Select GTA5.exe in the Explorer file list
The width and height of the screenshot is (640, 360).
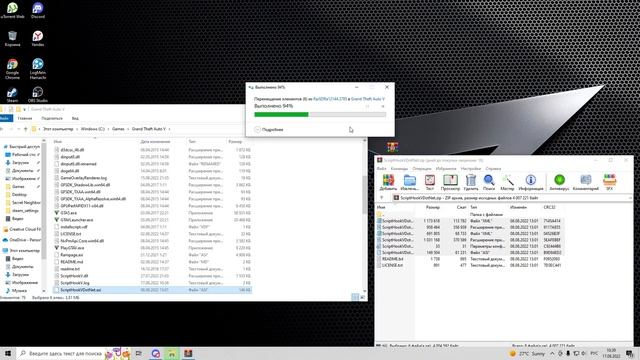click(68, 213)
